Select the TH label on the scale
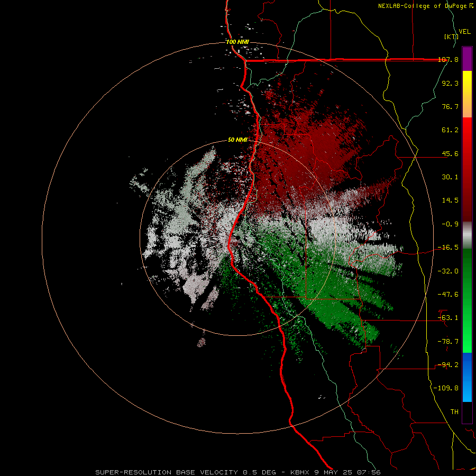This screenshot has width=476, height=476. tap(454, 411)
